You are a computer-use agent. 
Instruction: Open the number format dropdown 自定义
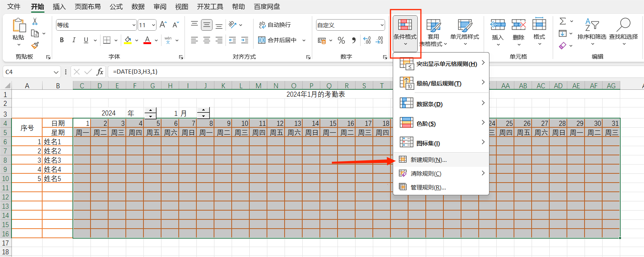click(382, 25)
